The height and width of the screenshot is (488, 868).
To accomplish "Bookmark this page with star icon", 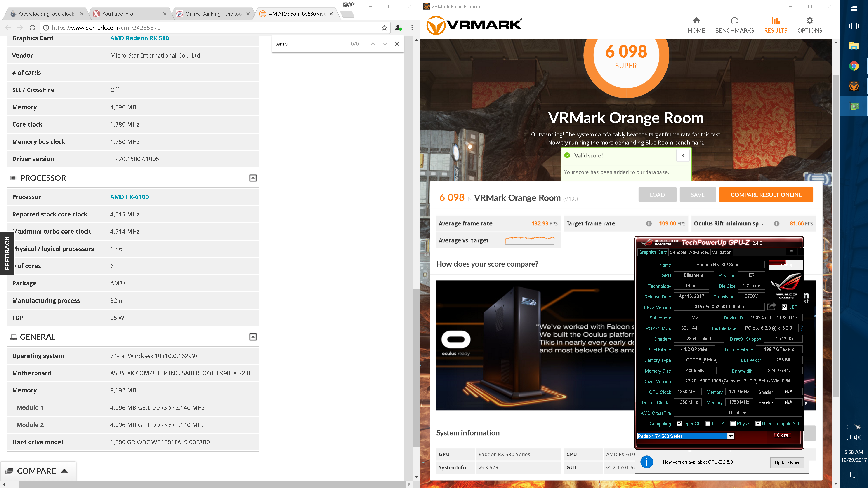I will [384, 28].
